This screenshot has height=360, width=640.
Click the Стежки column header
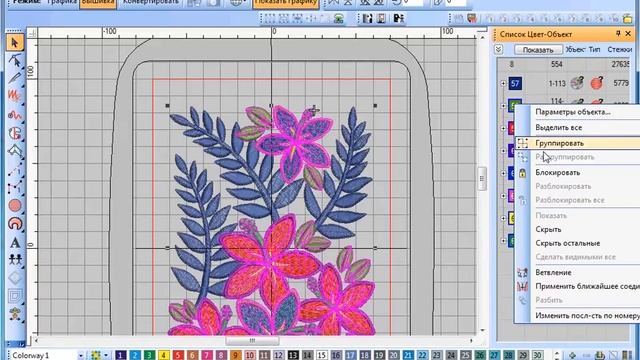tap(620, 49)
